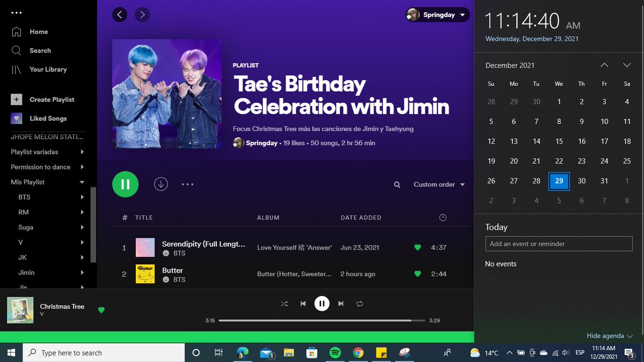Sort by the duration clock icon column
Image resolution: width=644 pixels, height=362 pixels.
point(443,217)
